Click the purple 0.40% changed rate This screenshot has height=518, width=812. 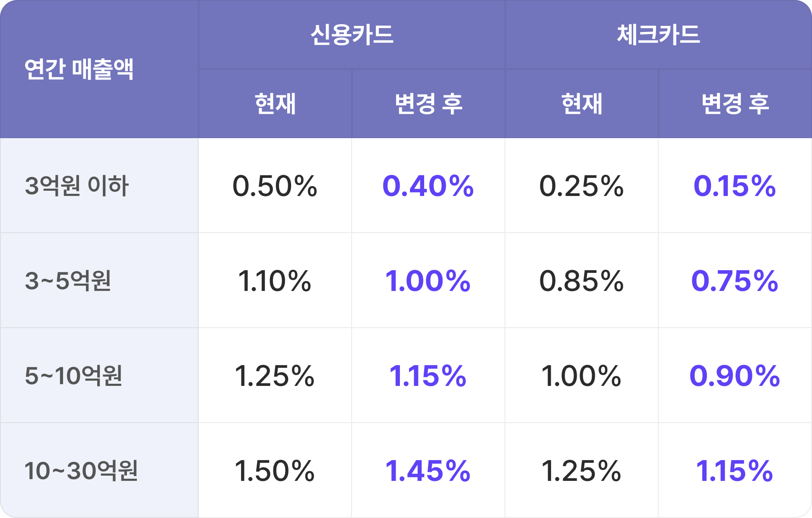click(x=428, y=186)
